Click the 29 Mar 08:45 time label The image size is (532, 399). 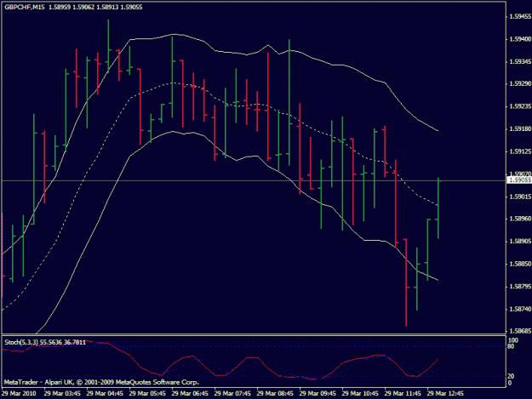coord(275,394)
